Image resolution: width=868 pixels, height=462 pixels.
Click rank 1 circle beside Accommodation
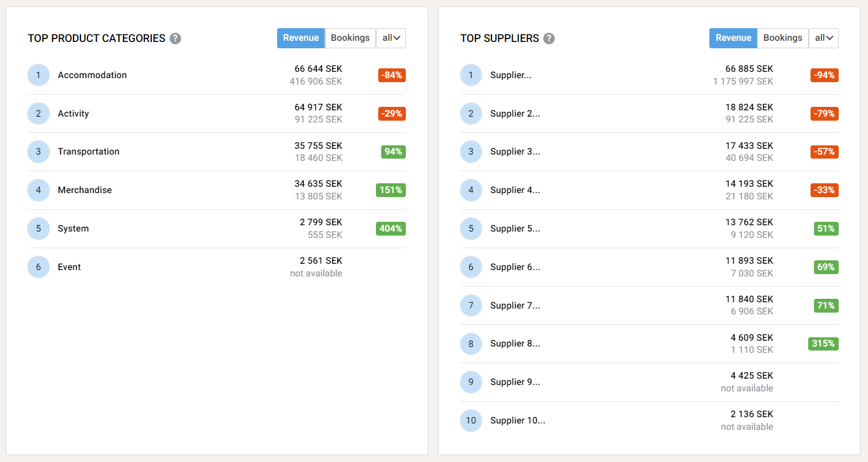39,75
